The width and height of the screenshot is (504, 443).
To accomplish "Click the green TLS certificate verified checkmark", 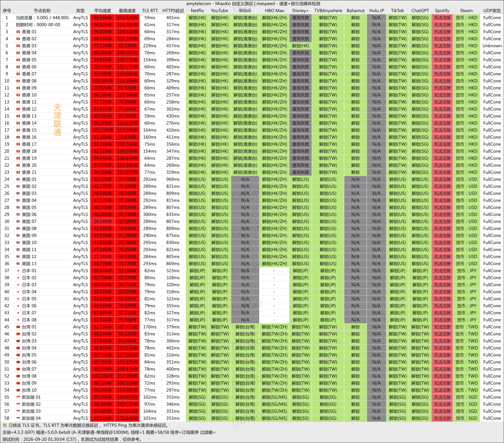I will [5, 425].
